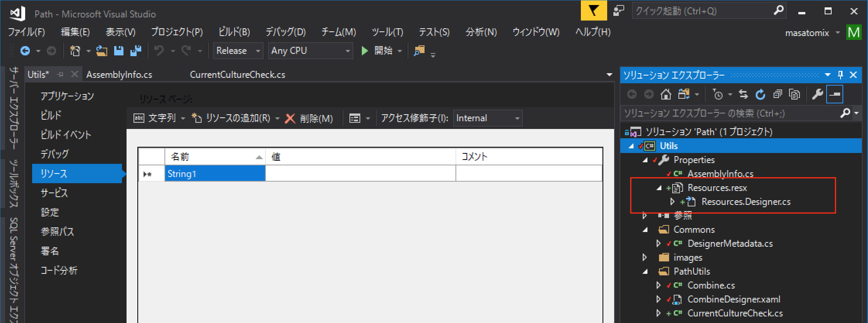
Task: Click the pending changes filter clock icon
Action: (718, 94)
